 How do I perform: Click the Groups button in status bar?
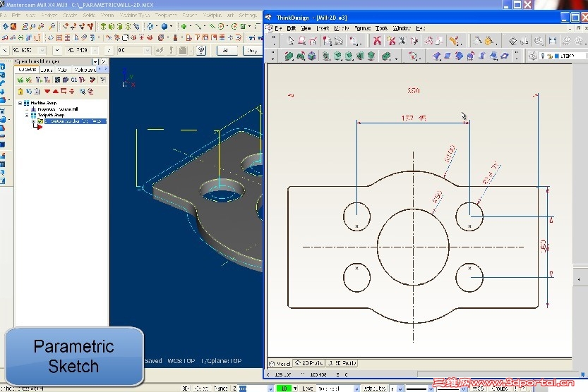pos(500,389)
